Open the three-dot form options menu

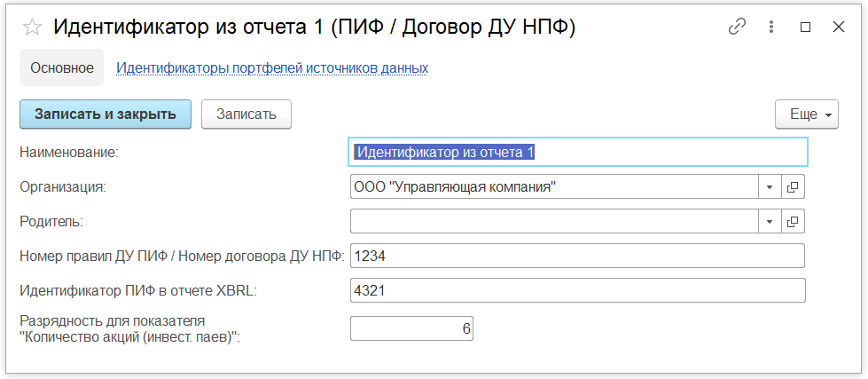[x=771, y=28]
